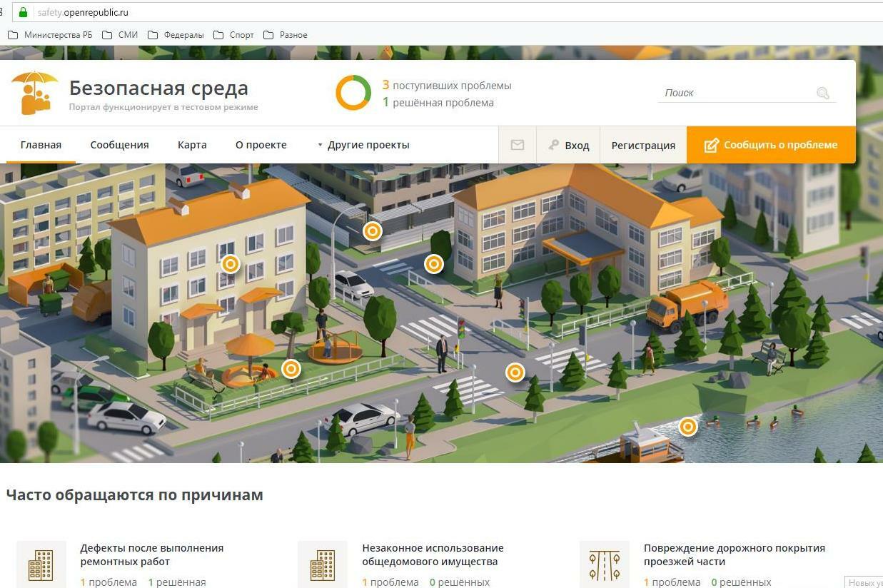Click the Поиск search input field
883x588 pixels.
[735, 93]
